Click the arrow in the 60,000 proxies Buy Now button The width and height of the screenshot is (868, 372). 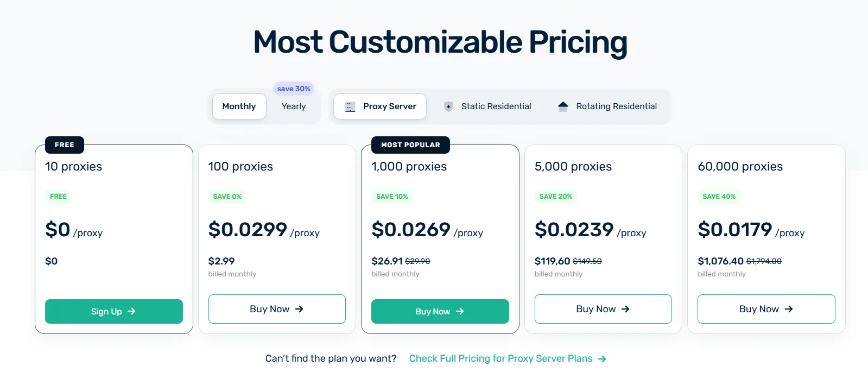point(788,308)
